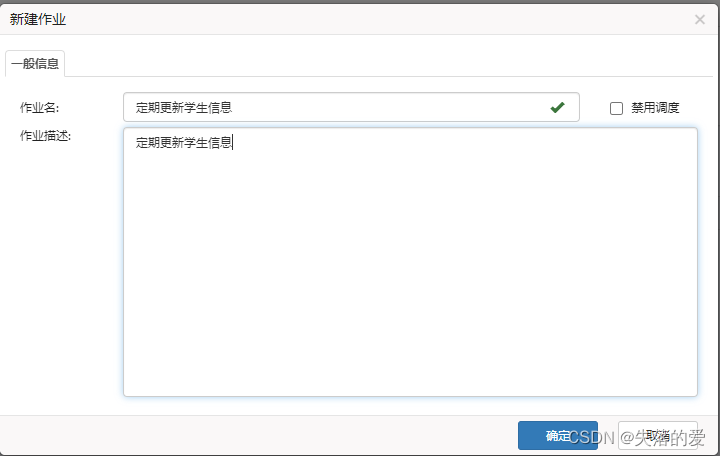
Task: Click the green validation checkmark icon
Action: point(557,107)
